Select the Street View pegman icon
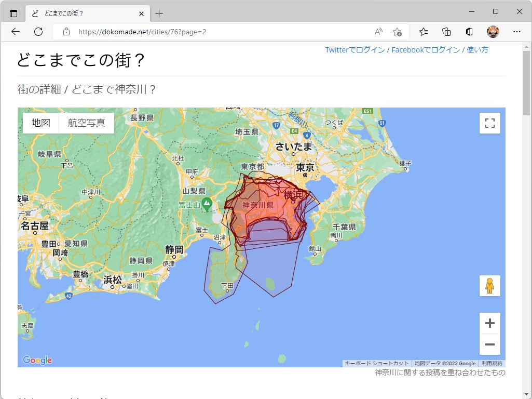The width and height of the screenshot is (532, 399). [x=489, y=286]
